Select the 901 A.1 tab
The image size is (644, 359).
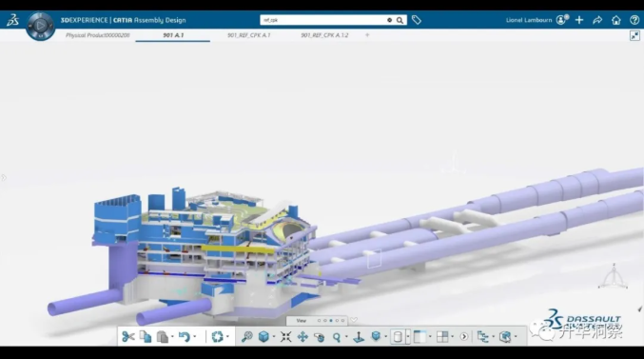(x=173, y=35)
